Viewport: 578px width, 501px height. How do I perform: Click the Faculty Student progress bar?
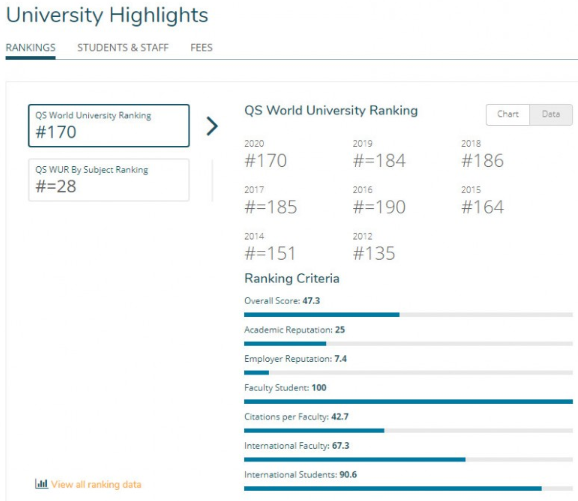pos(408,402)
